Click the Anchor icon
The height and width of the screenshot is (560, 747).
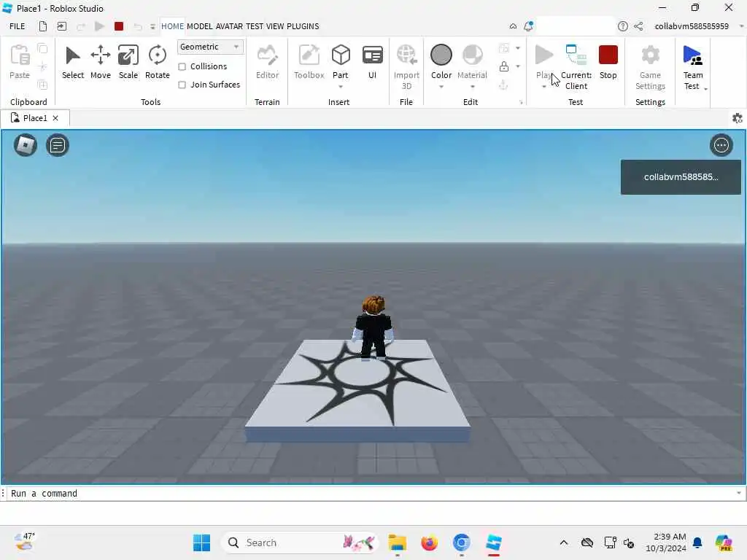pyautogui.click(x=503, y=85)
